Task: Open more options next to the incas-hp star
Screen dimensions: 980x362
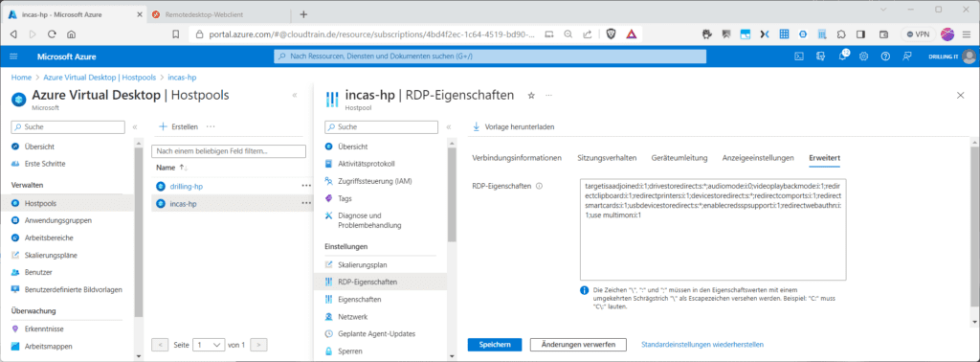Action: click(x=548, y=96)
